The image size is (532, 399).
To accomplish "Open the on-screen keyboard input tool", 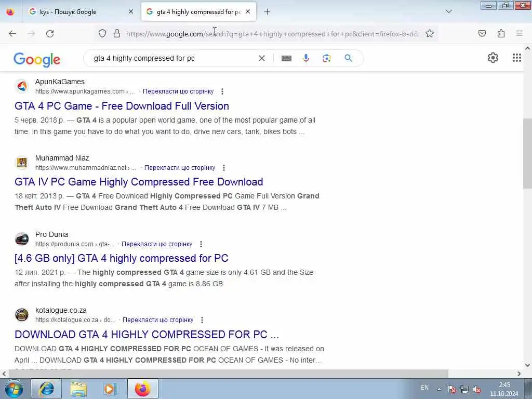I will [x=286, y=58].
